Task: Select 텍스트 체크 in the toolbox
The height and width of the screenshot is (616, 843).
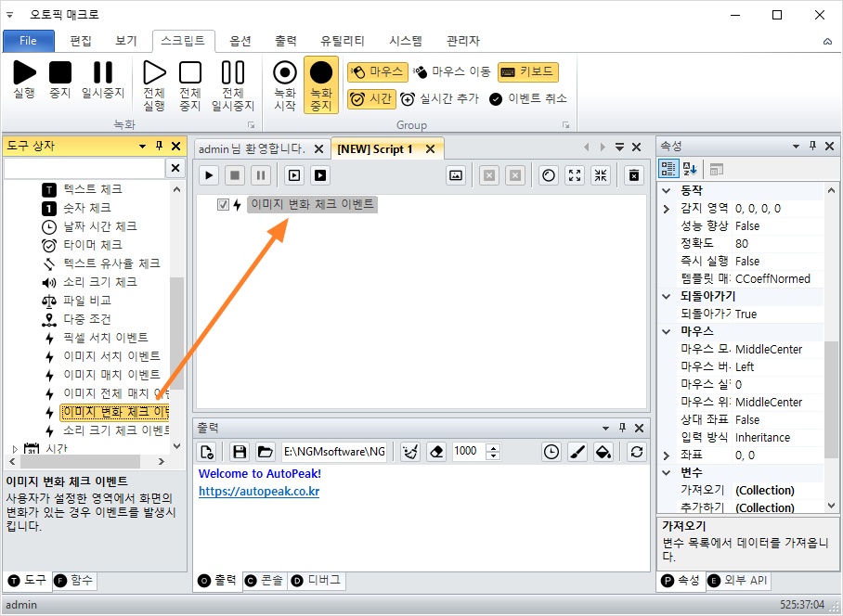Action: 93,189
